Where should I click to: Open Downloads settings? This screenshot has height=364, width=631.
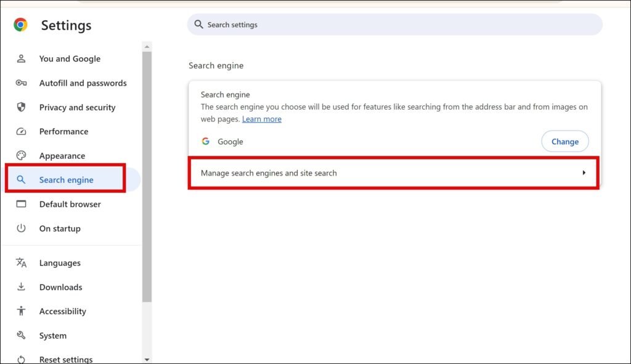click(x=61, y=287)
